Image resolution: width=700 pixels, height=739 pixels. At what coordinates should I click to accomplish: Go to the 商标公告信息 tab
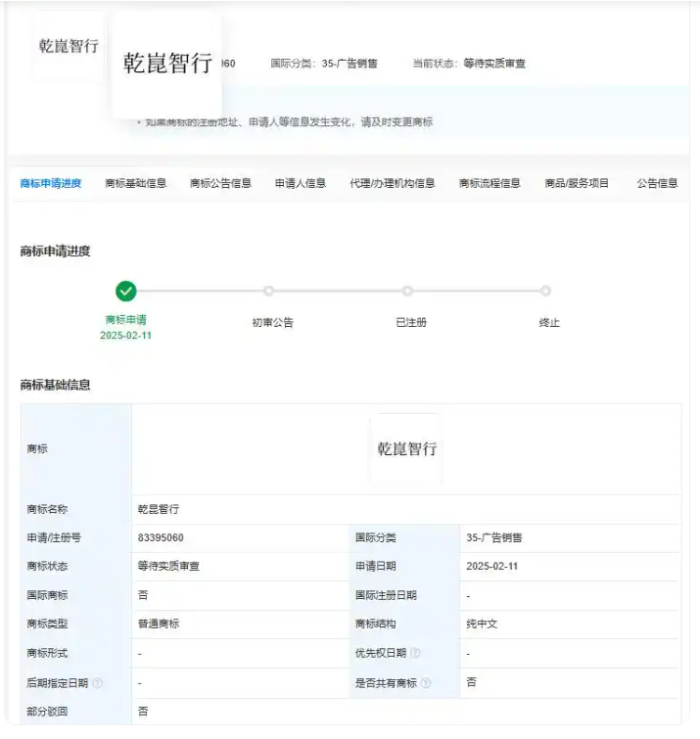pos(220,183)
